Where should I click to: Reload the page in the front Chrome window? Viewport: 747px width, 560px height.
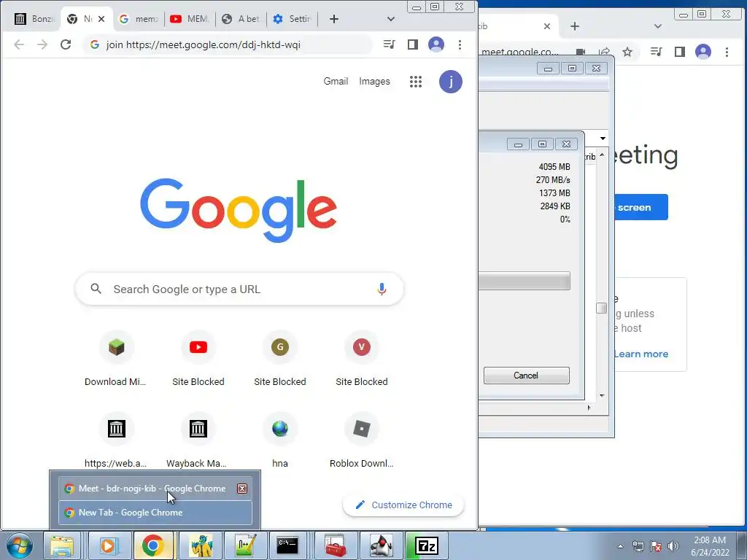(x=66, y=44)
